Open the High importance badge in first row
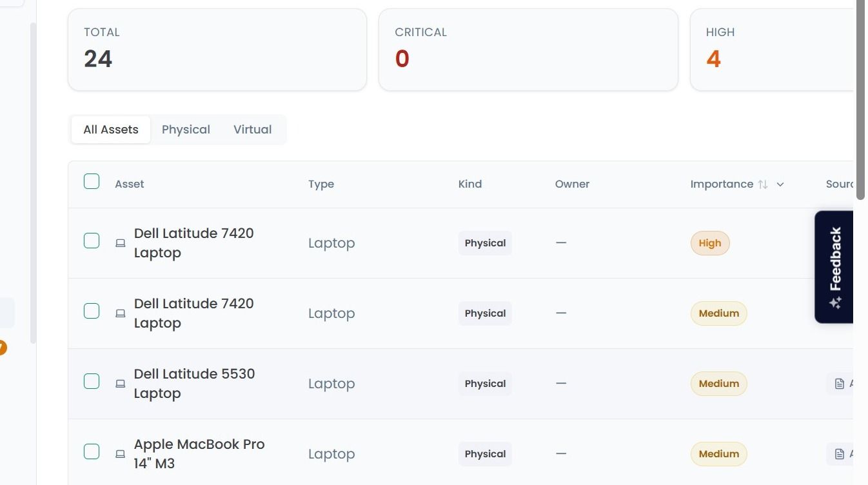This screenshot has width=868, height=485. point(710,243)
